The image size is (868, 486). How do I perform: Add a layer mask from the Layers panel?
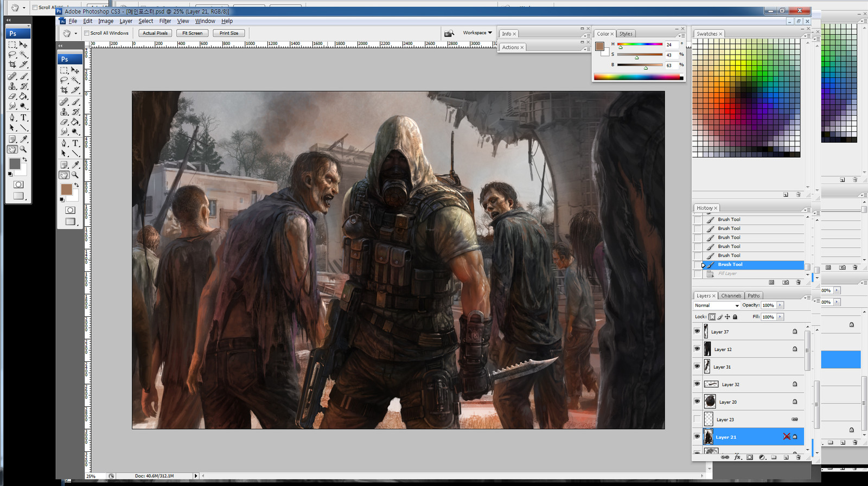point(750,457)
